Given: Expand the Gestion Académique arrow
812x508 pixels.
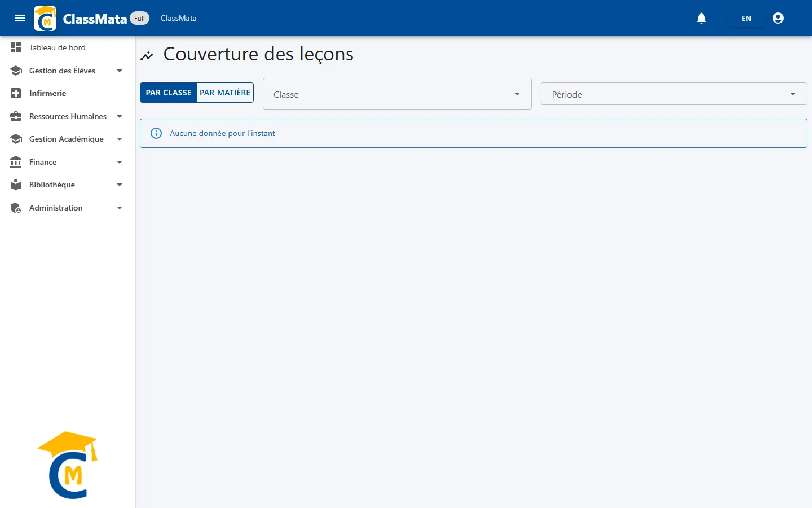Looking at the screenshot, I should [x=120, y=139].
